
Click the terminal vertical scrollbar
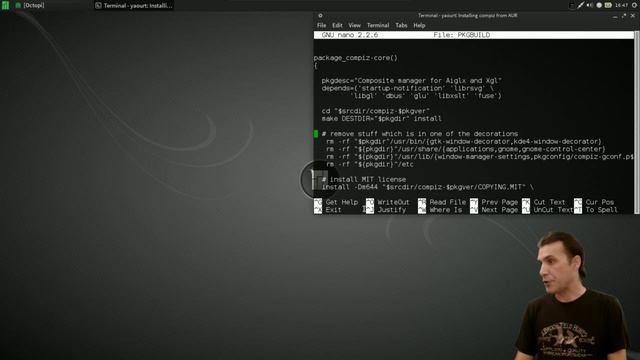637,122
